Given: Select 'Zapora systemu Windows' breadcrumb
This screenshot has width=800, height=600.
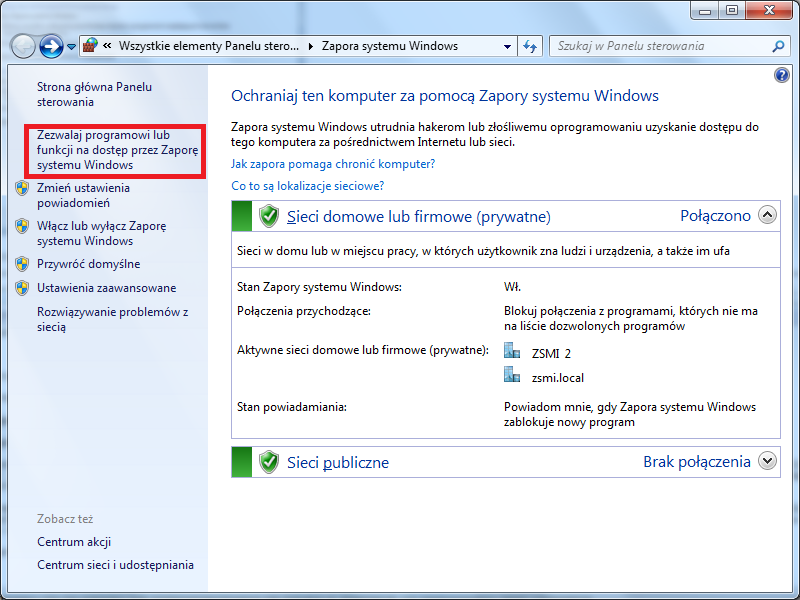Looking at the screenshot, I should [390, 46].
